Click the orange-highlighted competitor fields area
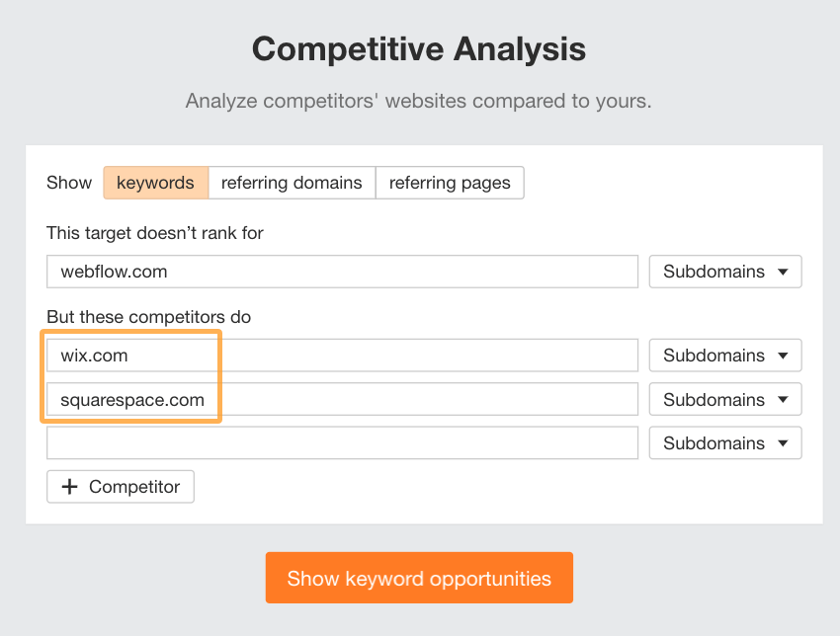840x636 pixels. [x=132, y=376]
